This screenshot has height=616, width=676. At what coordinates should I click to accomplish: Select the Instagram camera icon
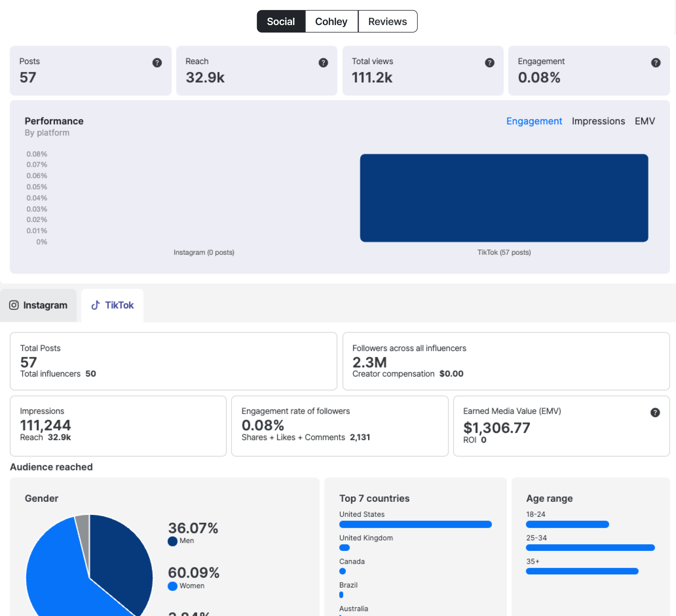[14, 305]
